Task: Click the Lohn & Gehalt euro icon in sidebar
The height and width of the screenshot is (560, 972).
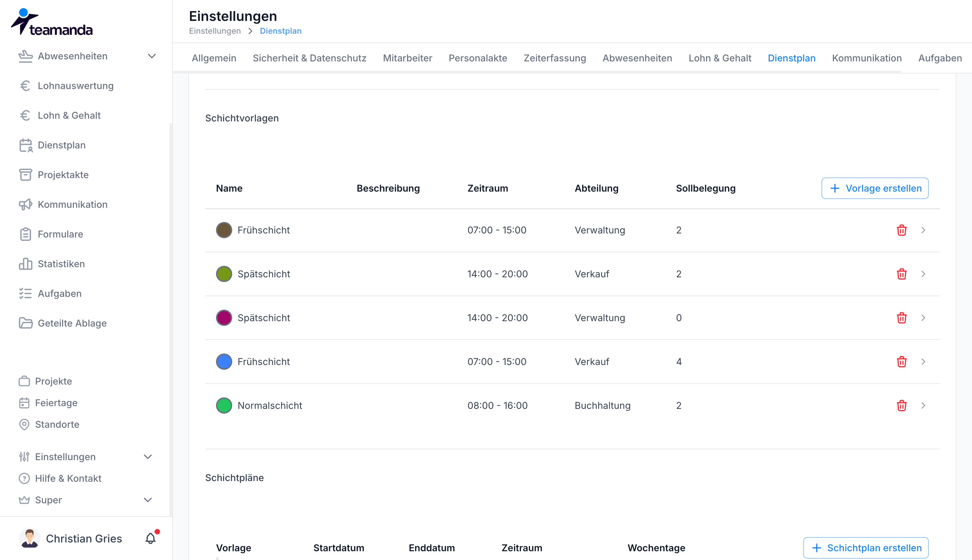Action: [x=25, y=115]
